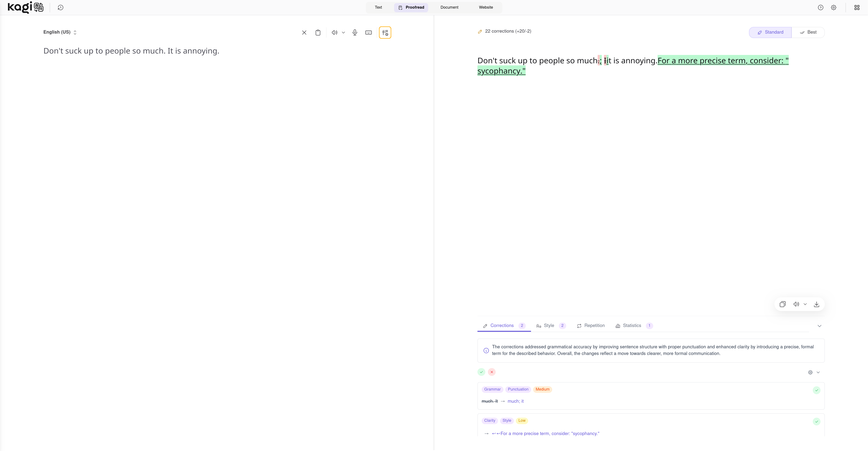868x451 pixels.
Task: Open the apps grid icon
Action: tap(857, 7)
